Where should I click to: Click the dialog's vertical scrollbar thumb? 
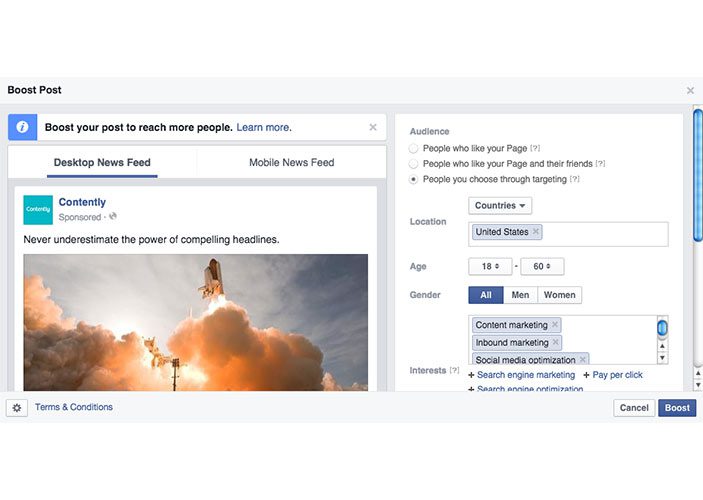pos(698,175)
